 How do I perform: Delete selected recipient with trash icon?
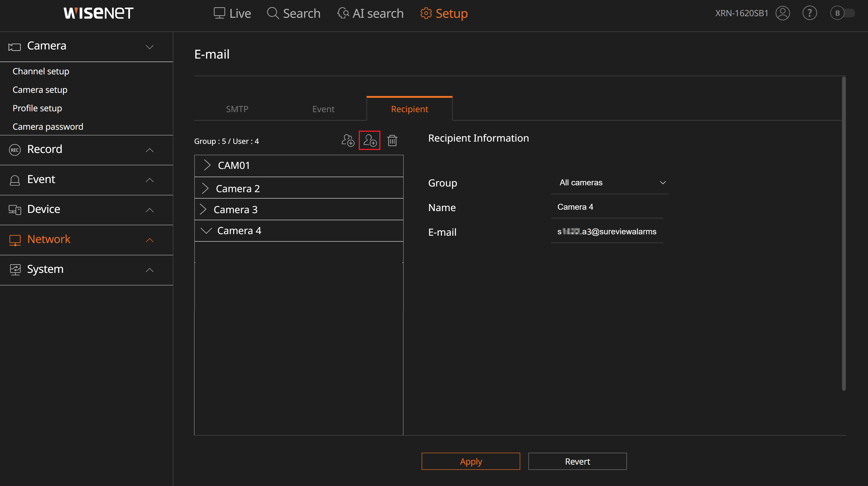click(x=392, y=140)
